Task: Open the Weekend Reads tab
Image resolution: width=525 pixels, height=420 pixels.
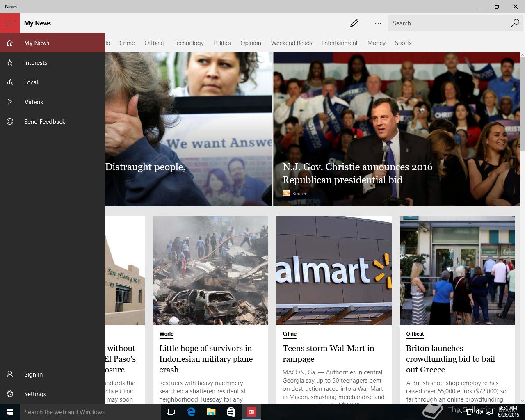Action: pyautogui.click(x=292, y=43)
